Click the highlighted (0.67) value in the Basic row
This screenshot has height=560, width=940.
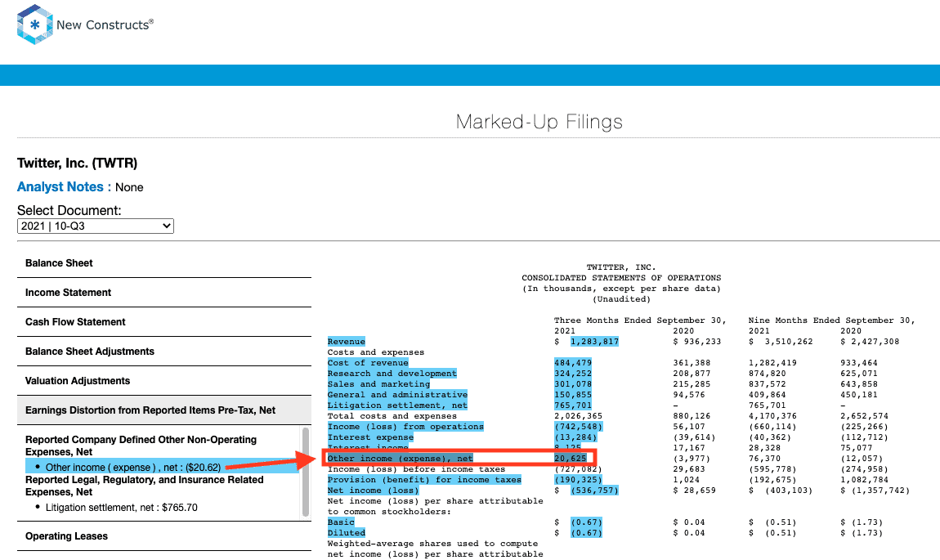point(586,523)
